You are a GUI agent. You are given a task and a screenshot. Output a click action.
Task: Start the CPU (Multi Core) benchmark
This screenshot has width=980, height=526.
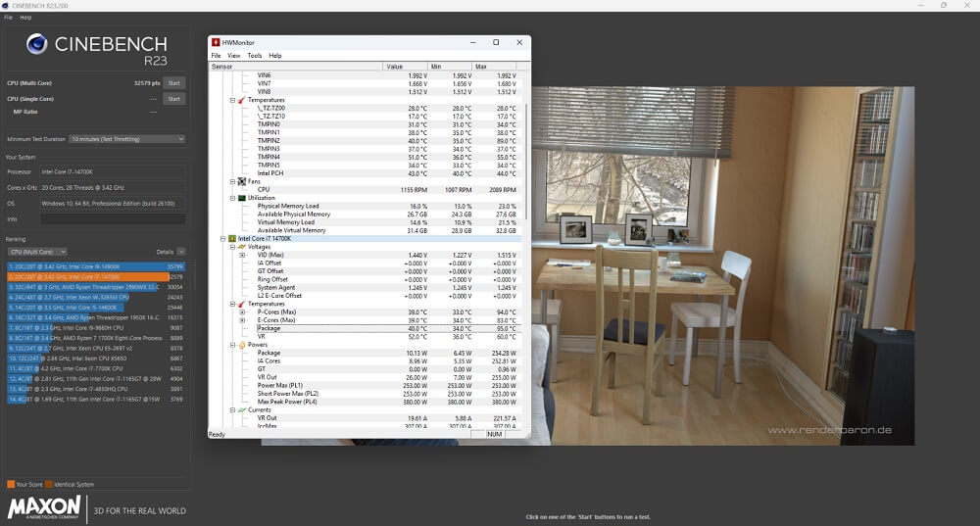[x=174, y=83]
